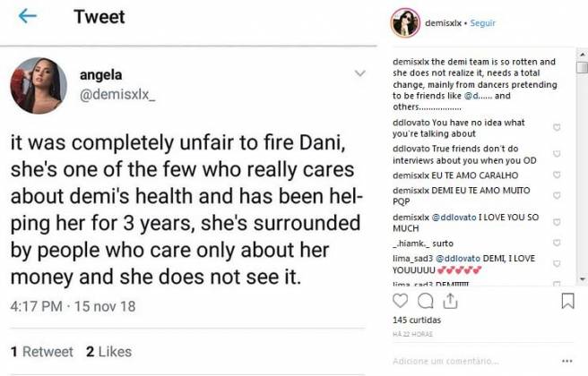This screenshot has width=588, height=376.
Task: Like ddlovato's 'True friends' comment
Action: [558, 151]
